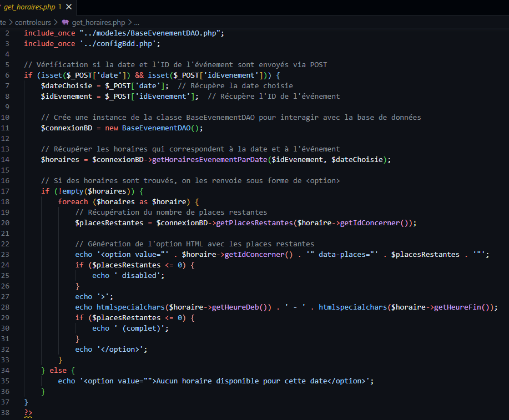
Task: Select the get_horaires.php editor tab
Action: pyautogui.click(x=31, y=7)
